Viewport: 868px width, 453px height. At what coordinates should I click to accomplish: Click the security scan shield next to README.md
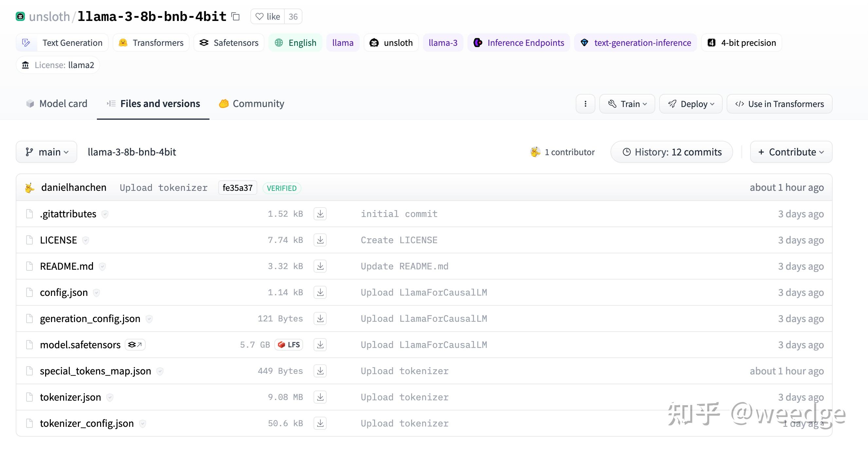point(102,266)
